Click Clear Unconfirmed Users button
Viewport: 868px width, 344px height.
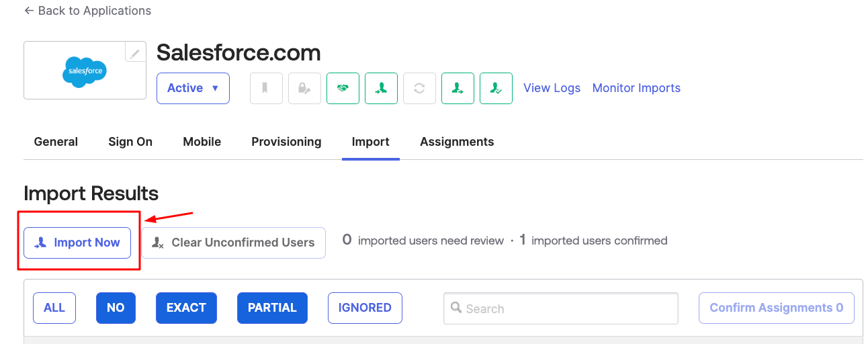tap(233, 243)
